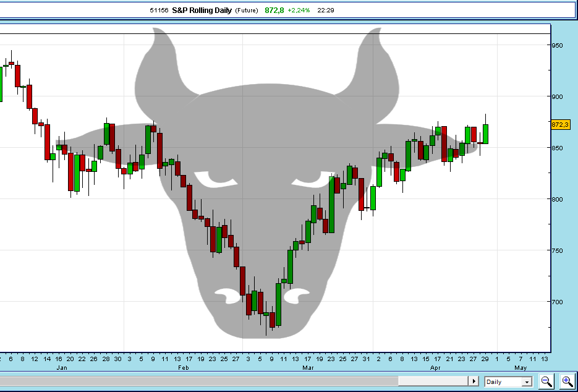Select the "S&P Rolling Daily" title
Viewport: 578px width, 392px height.
click(x=202, y=11)
